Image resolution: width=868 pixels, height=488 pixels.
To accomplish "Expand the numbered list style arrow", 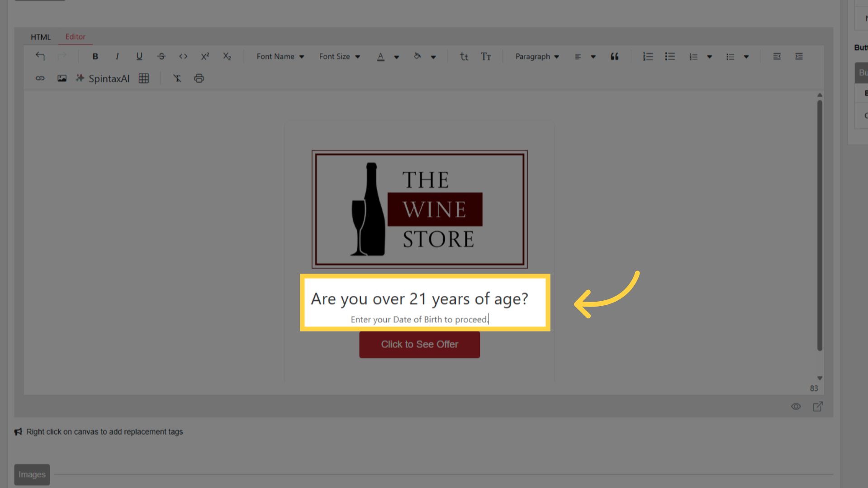I will point(710,57).
